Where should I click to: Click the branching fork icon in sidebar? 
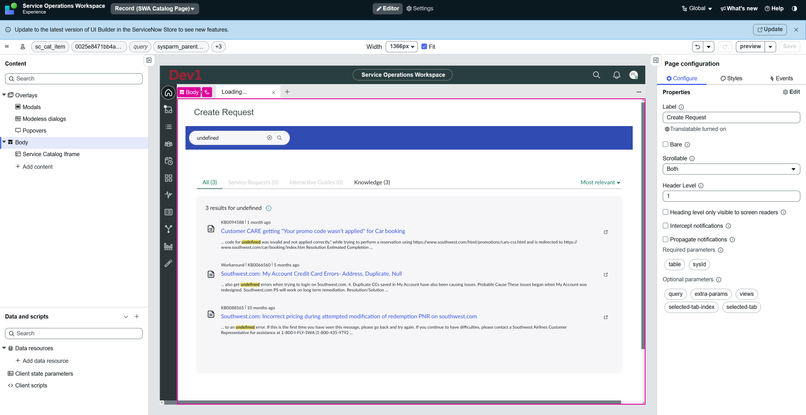[168, 229]
